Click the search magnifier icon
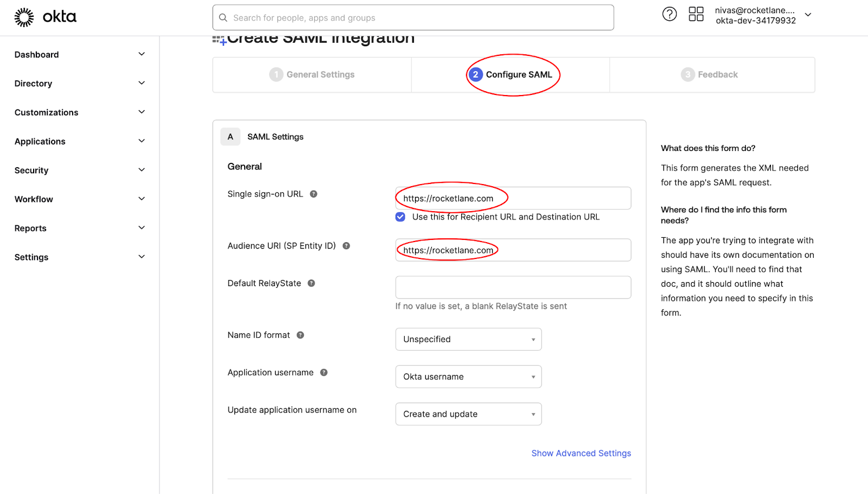868x494 pixels. [223, 18]
